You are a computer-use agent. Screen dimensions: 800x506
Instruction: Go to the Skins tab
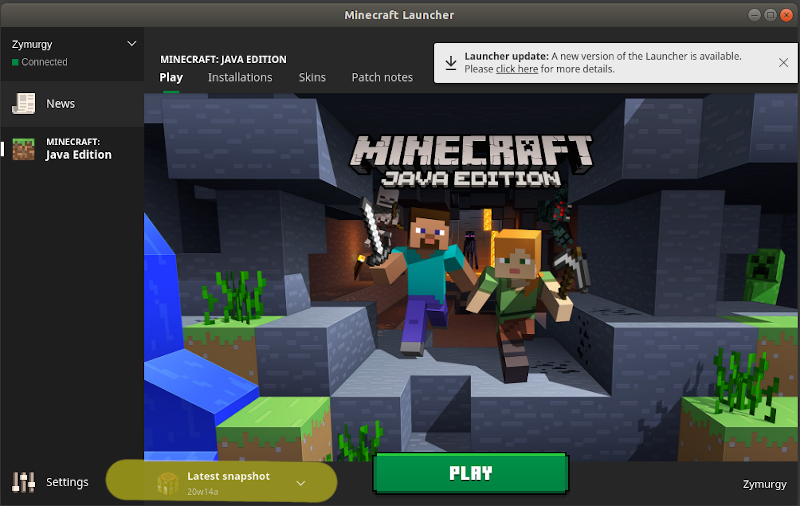(312, 78)
